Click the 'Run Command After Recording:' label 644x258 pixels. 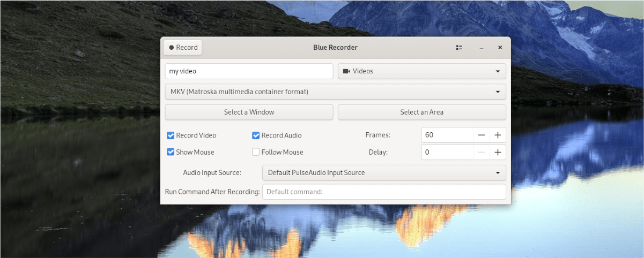coord(212,192)
